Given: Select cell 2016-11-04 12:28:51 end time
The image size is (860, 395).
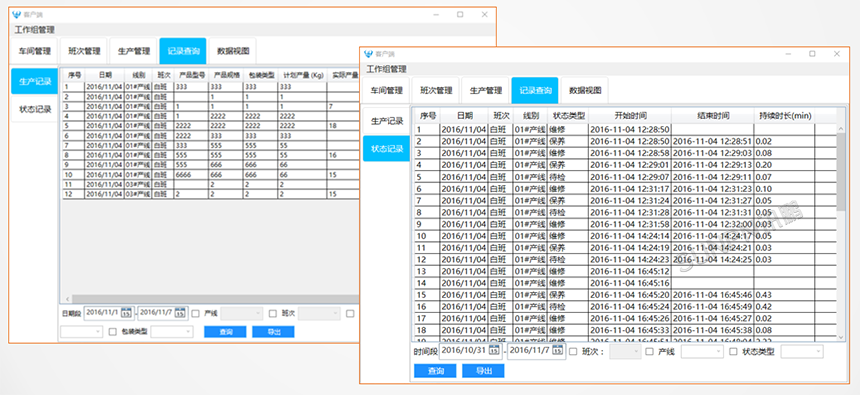Looking at the screenshot, I should pos(712,141).
